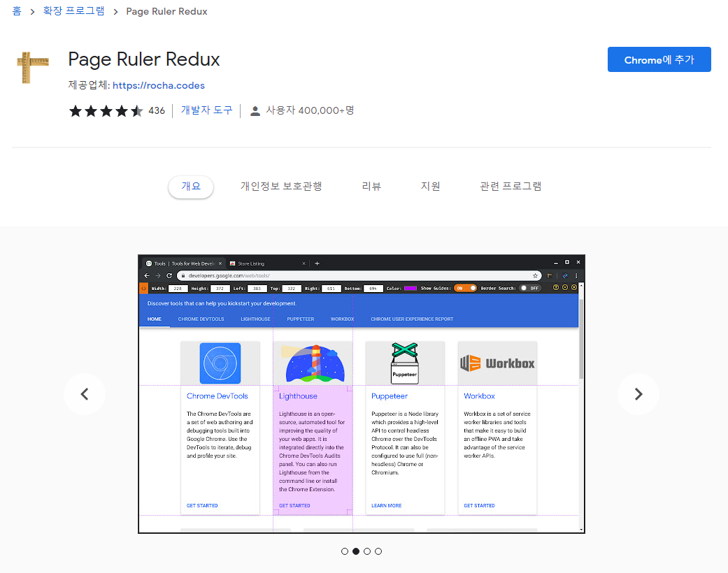Open the 개인정보 보호관행 tab

pos(281,187)
